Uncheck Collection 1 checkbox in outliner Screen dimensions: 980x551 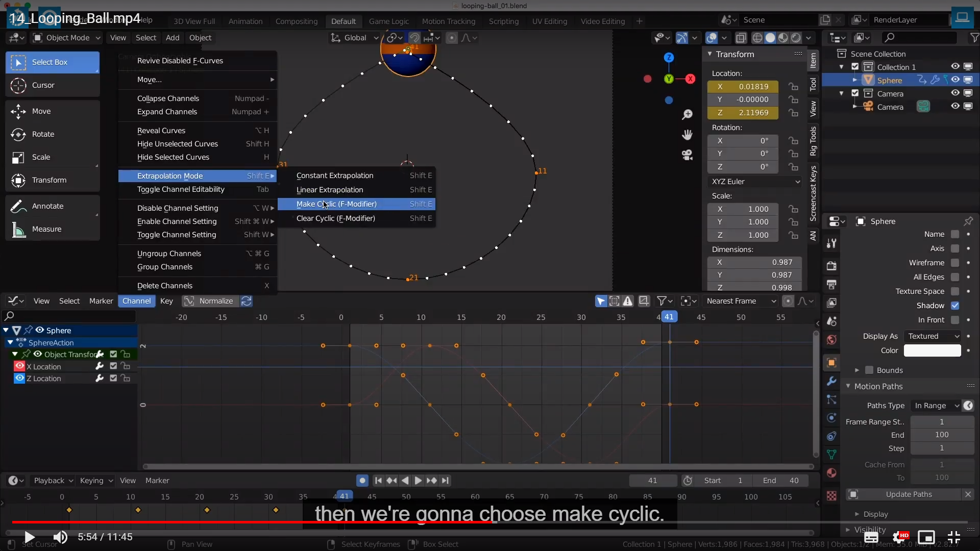[855, 67]
